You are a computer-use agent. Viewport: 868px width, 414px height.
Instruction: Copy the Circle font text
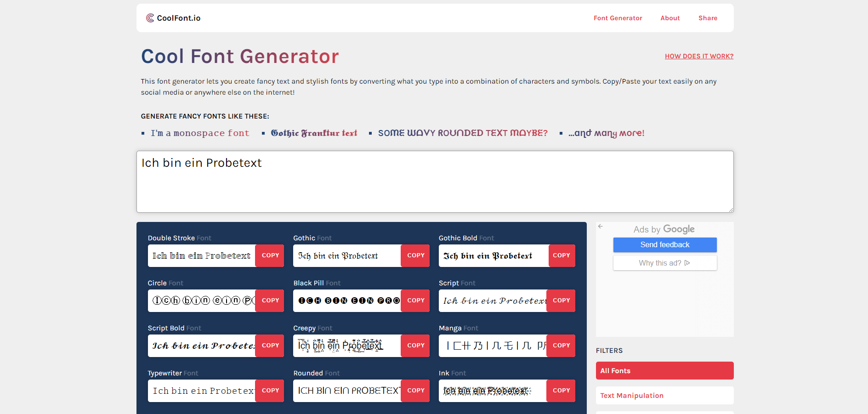pyautogui.click(x=270, y=301)
